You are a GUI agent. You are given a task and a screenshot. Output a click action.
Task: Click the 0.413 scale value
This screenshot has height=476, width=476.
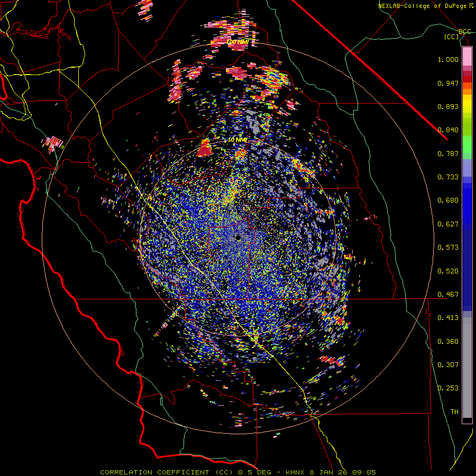448,318
